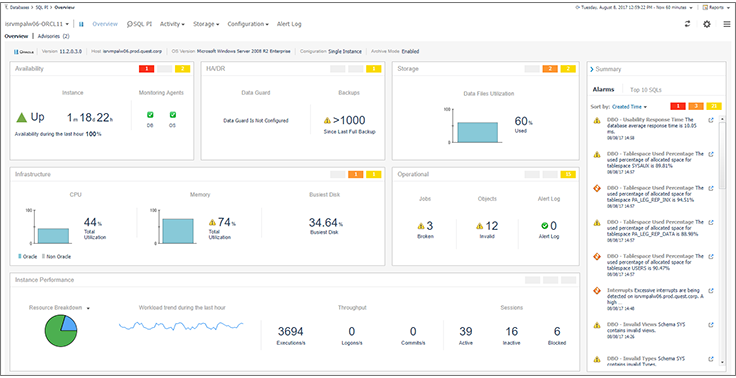The height and width of the screenshot is (378, 736).
Task: Expand the Configuration menu
Action: 248,24
